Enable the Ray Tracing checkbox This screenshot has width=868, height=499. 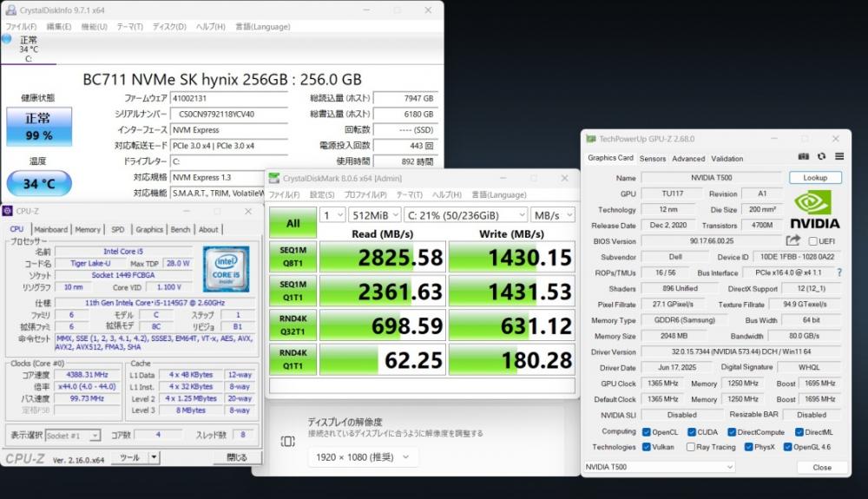click(690, 447)
